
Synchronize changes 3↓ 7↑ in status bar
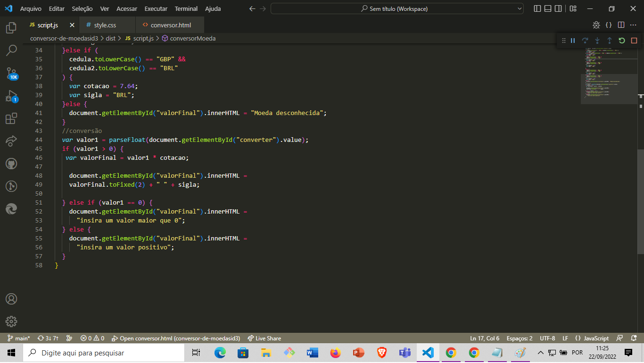click(x=48, y=338)
